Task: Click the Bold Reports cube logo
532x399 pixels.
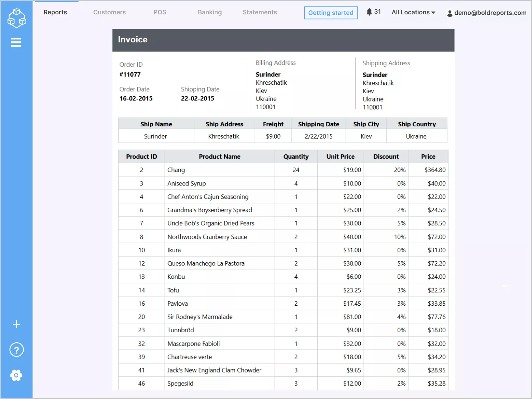Action: [x=16, y=18]
